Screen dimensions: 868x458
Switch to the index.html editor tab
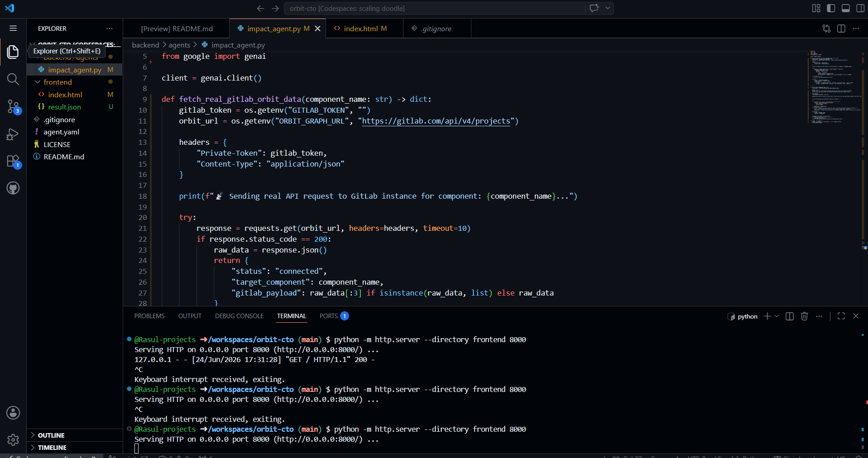(364, 29)
